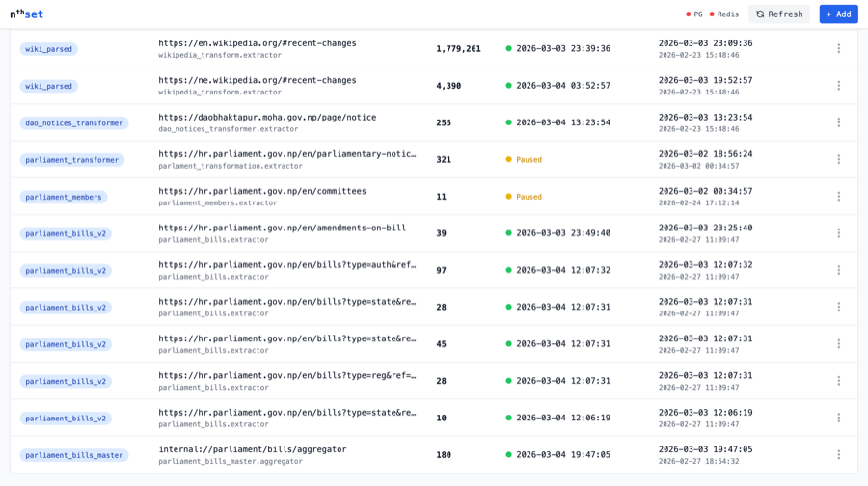The height and width of the screenshot is (486, 868).
Task: Open the kebab menu for en.wikipedia recent-changes row
Action: pos(838,48)
